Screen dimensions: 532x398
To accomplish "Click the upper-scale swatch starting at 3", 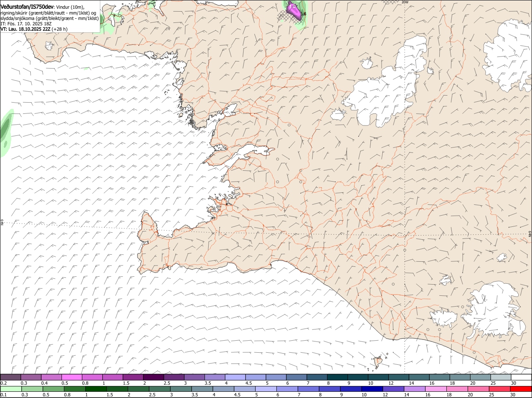I will click(x=195, y=377).
